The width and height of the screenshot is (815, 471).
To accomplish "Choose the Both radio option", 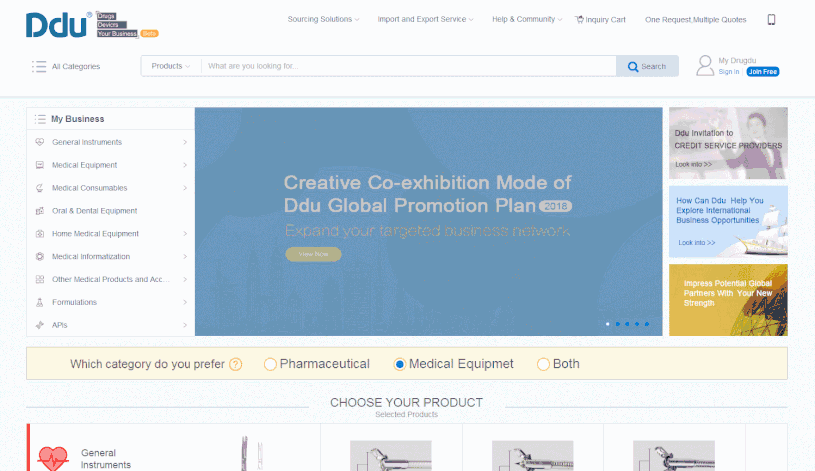I will pos(544,364).
